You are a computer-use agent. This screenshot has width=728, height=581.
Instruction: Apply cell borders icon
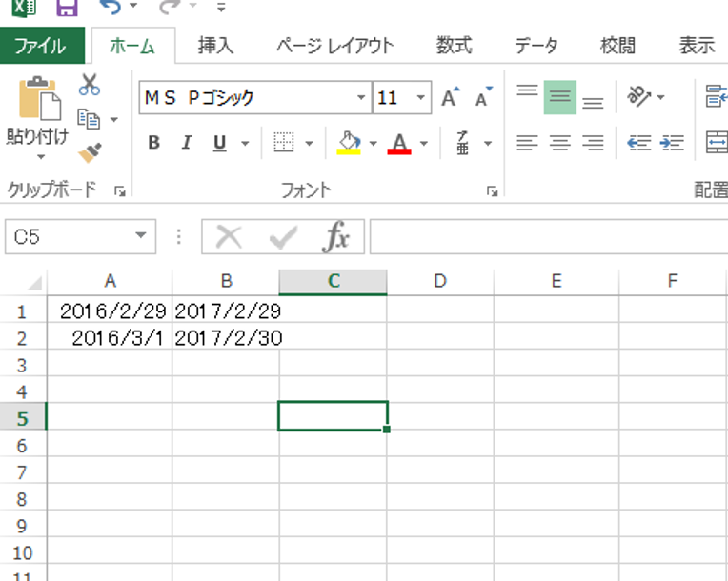pyautogui.click(x=283, y=143)
